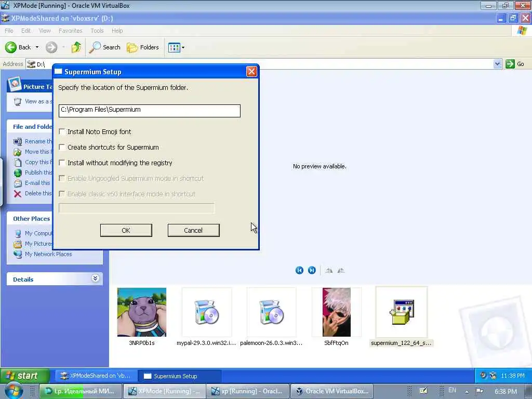Click Copy this file task icon

pos(18,162)
